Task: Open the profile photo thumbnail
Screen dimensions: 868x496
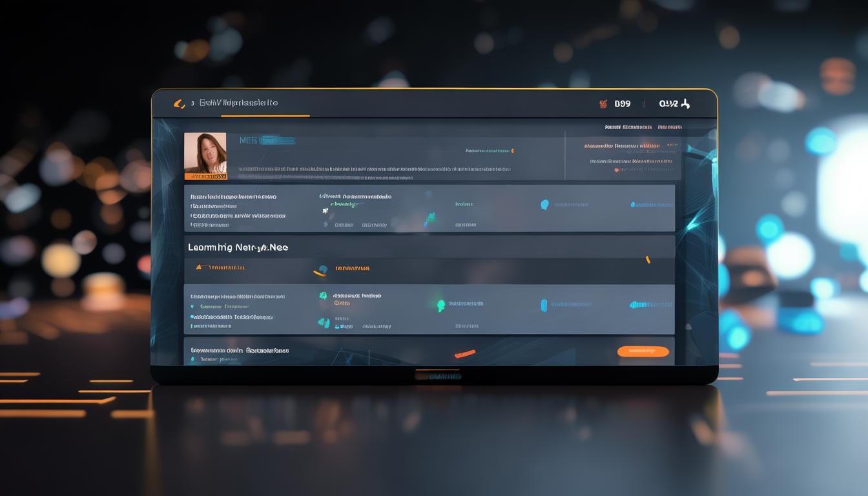Action: 205,156
